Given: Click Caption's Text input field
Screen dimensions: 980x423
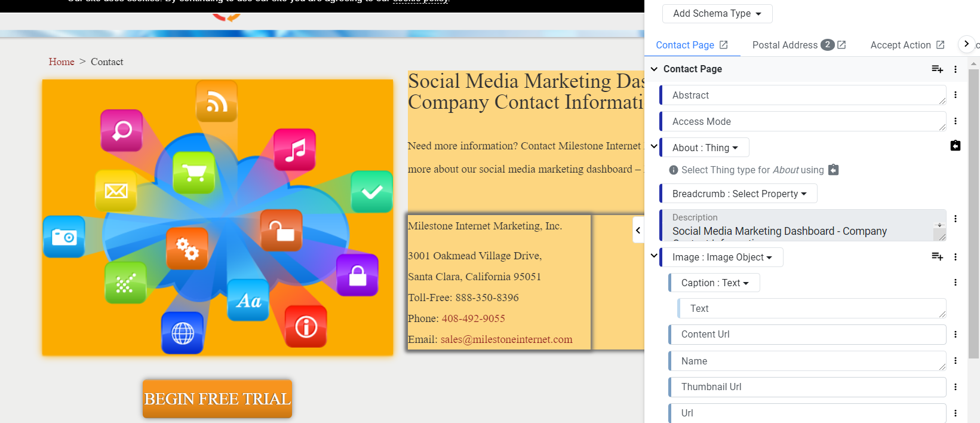Looking at the screenshot, I should point(812,308).
